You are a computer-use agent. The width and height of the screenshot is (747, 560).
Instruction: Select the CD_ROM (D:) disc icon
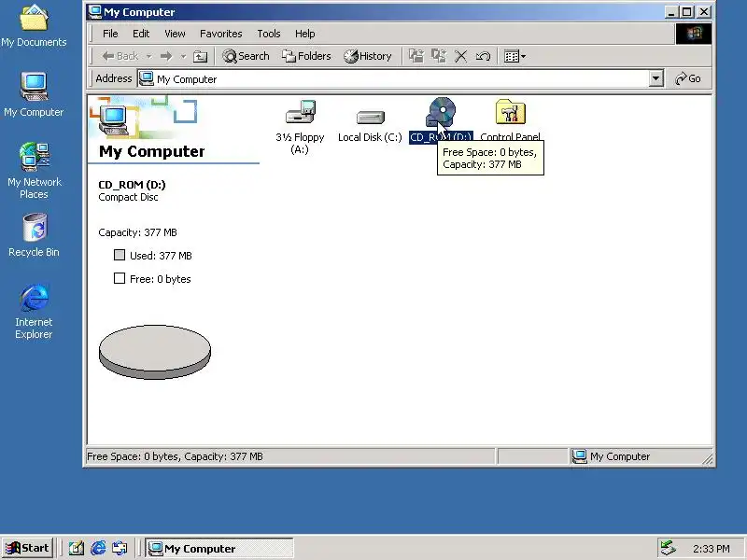tap(441, 112)
